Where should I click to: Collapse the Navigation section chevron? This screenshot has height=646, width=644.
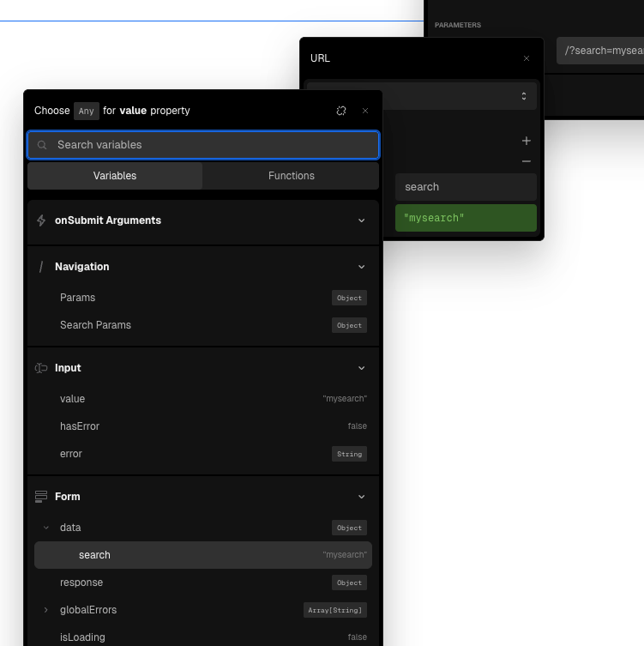click(x=362, y=267)
